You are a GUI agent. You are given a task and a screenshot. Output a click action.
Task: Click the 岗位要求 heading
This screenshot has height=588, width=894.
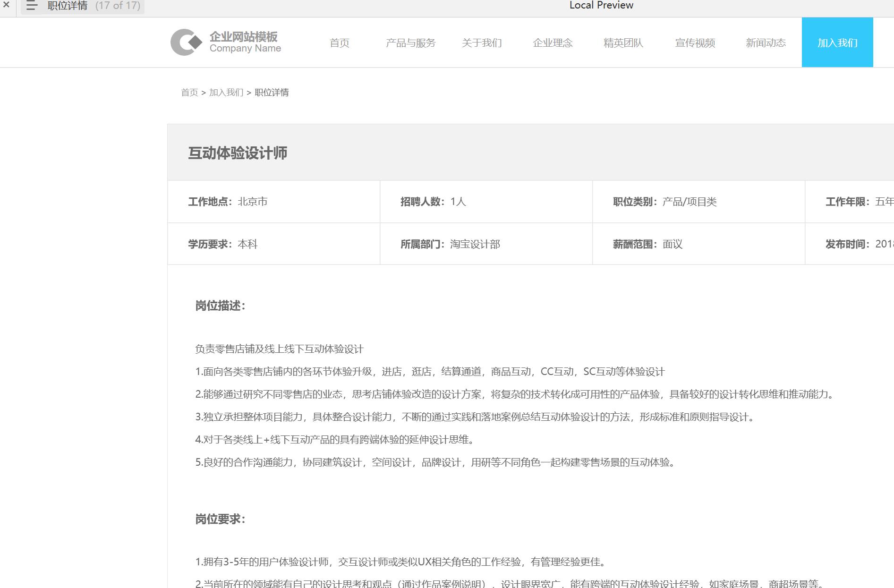(x=221, y=519)
